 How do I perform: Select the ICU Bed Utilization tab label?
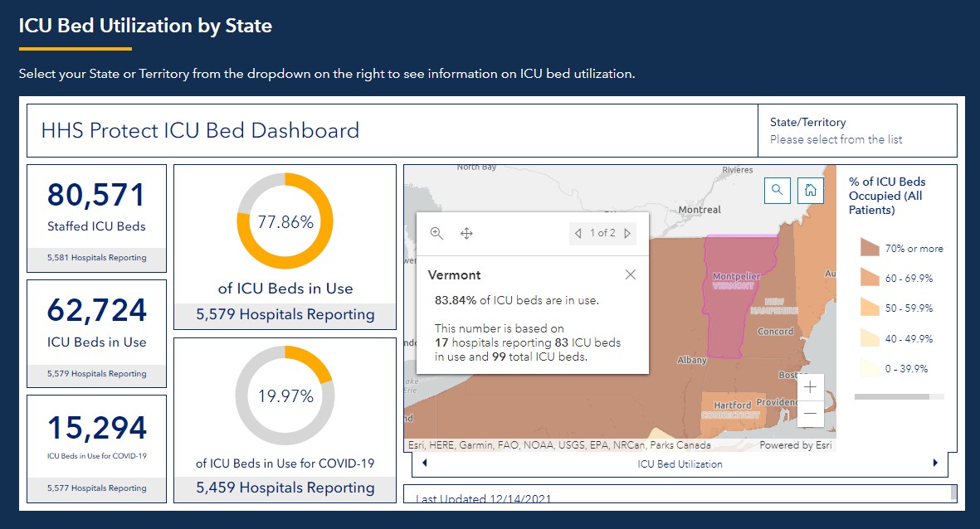click(x=680, y=464)
